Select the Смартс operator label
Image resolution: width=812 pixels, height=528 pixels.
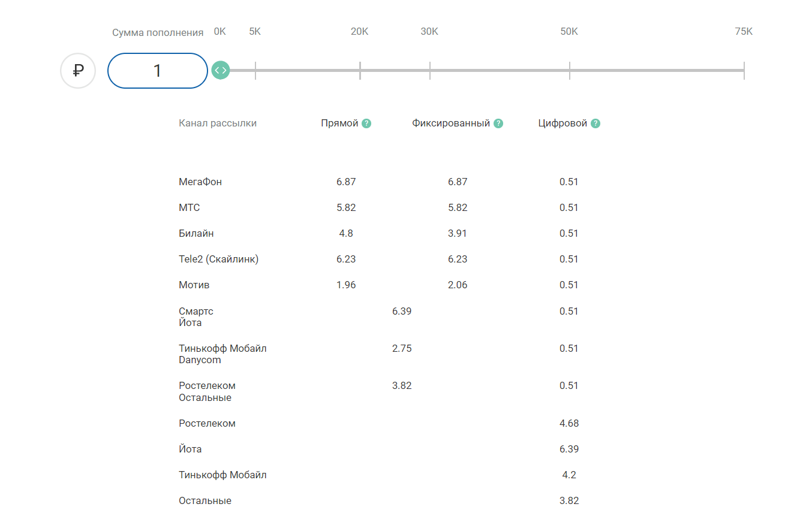point(196,311)
